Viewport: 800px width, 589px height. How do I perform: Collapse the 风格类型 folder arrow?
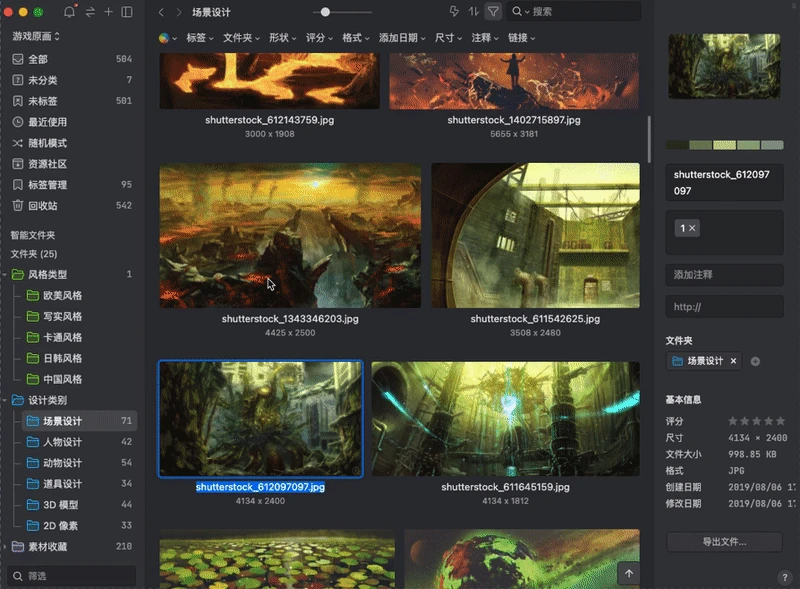click(5, 275)
